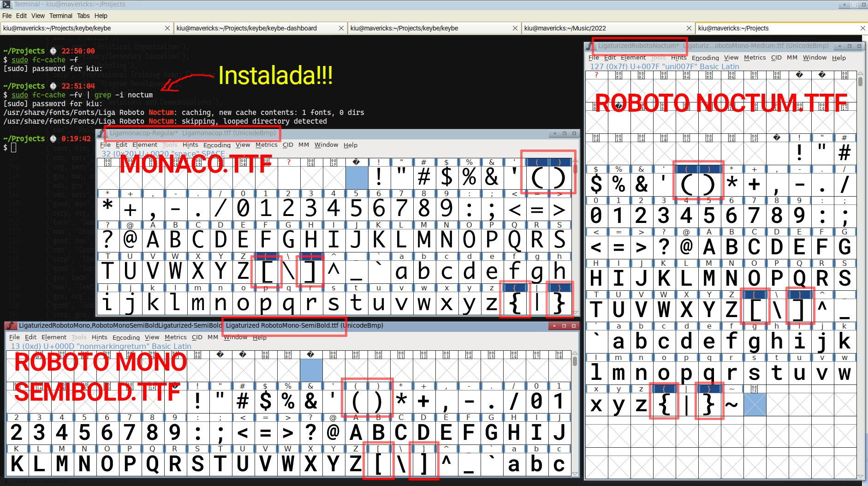This screenshot has height=486, width=868.
Task: Select the 'w' glyph in Monaco window
Action: (x=424, y=303)
